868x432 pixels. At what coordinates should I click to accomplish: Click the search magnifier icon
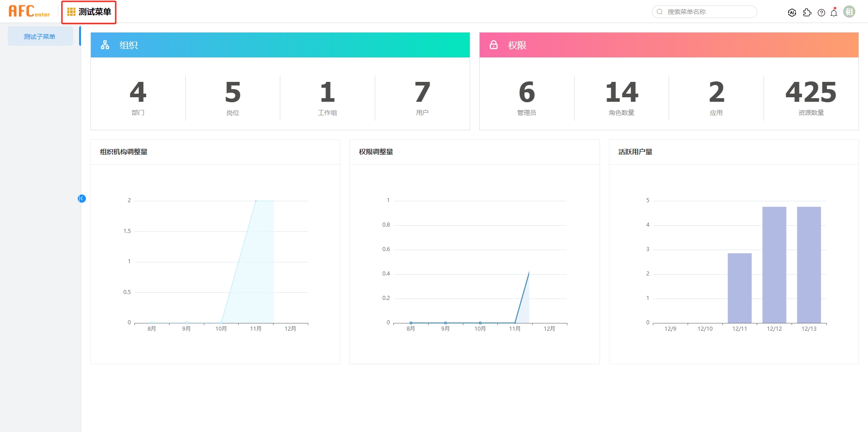click(660, 12)
